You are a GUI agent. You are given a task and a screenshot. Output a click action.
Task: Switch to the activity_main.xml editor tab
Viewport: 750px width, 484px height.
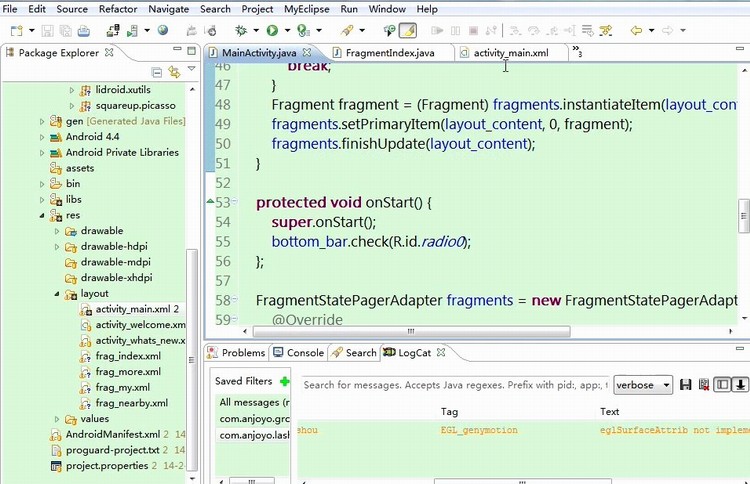[x=511, y=53]
